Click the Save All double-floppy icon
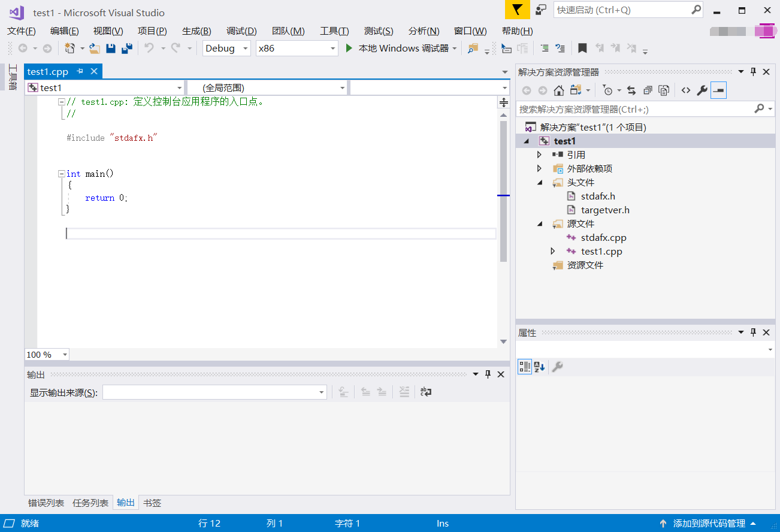Image resolution: width=780 pixels, height=532 pixels. pos(127,49)
